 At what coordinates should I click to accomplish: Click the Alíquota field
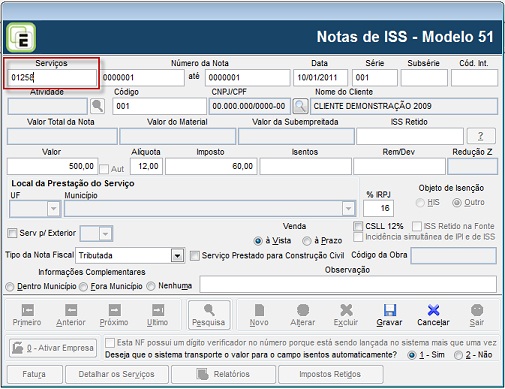click(146, 166)
